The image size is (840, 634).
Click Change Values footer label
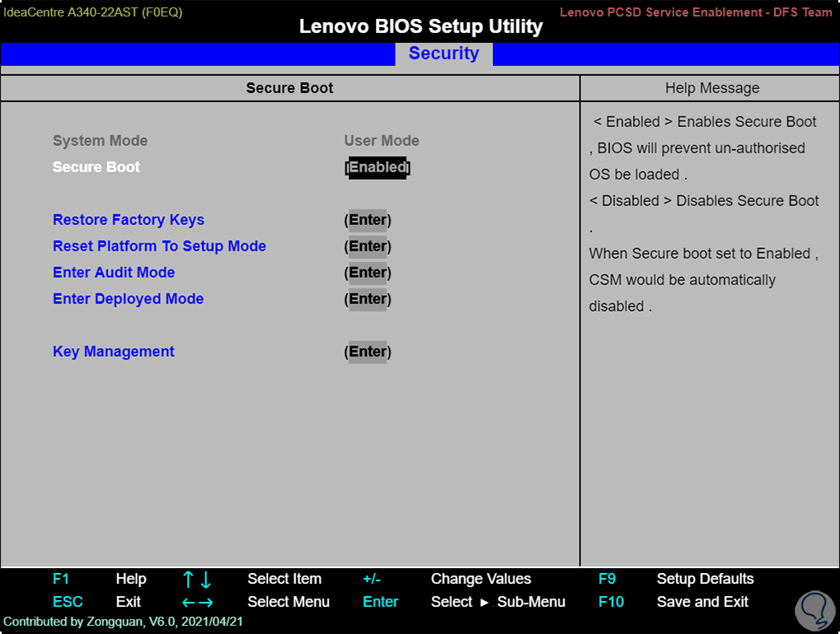[481, 579]
